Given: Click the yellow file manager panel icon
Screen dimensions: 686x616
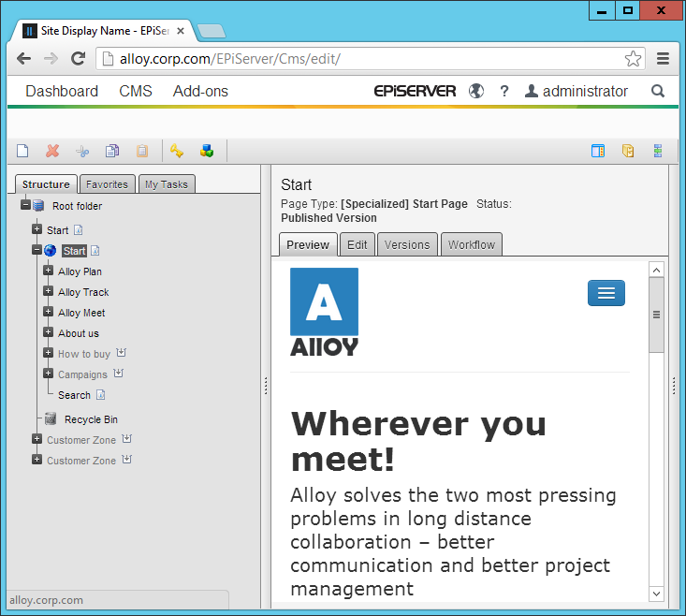Looking at the screenshot, I should 628,151.
